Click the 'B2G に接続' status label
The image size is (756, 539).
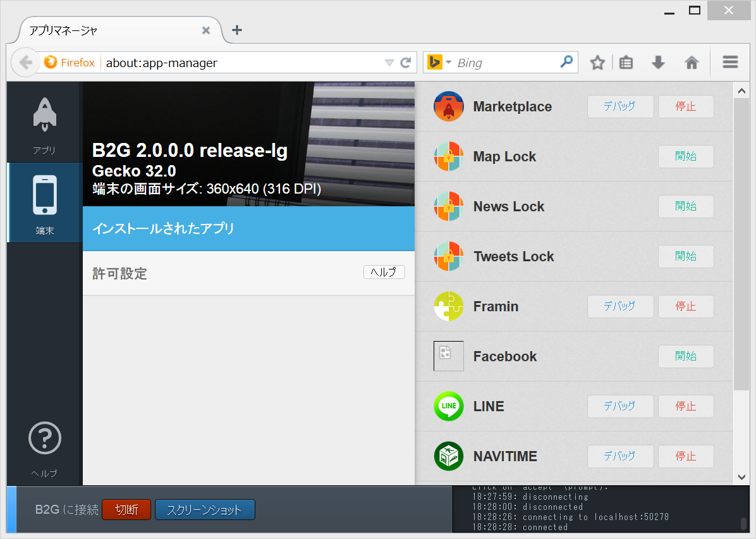pos(66,509)
